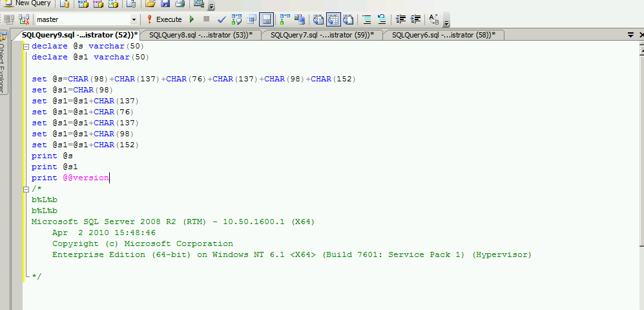Click the Connect icon on SQL toolbar

[x=9, y=19]
